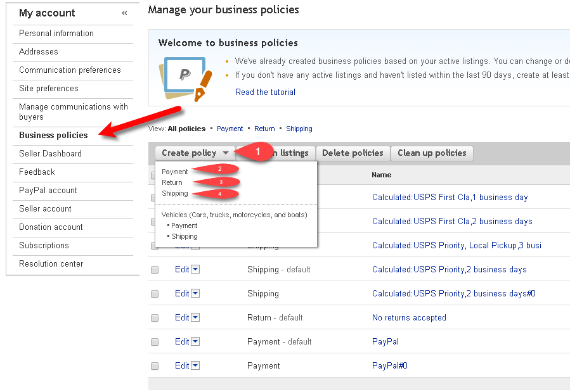Open the Create policy dropdown
570x392 pixels.
pos(194,153)
